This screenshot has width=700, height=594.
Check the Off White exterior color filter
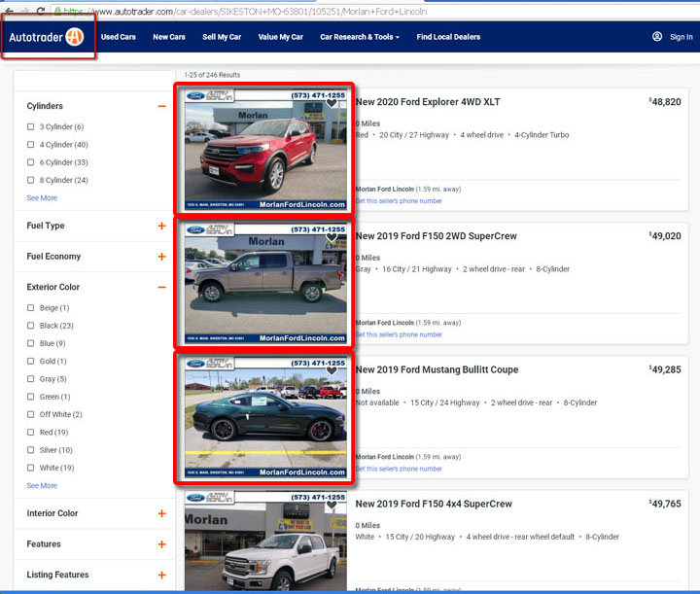click(30, 414)
